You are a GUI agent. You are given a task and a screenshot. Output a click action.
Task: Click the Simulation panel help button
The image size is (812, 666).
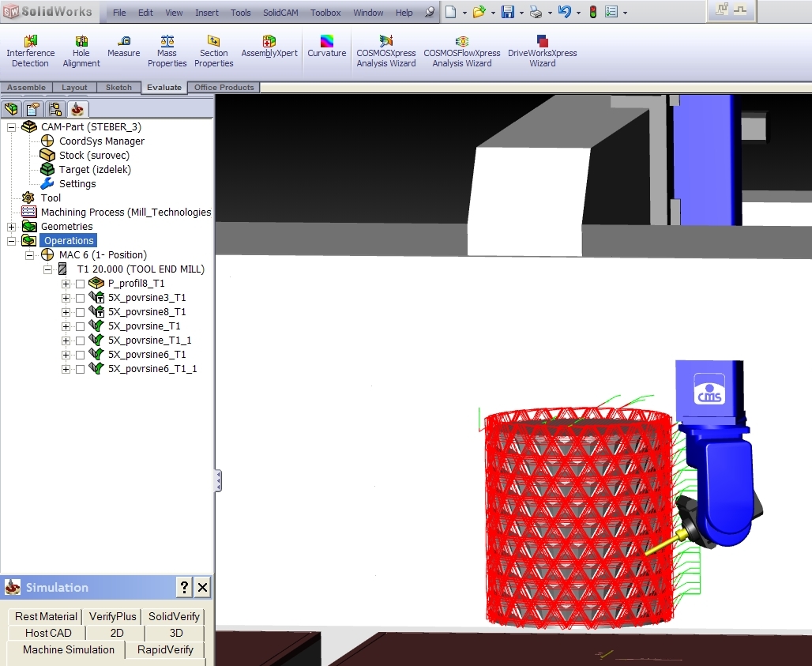(184, 587)
